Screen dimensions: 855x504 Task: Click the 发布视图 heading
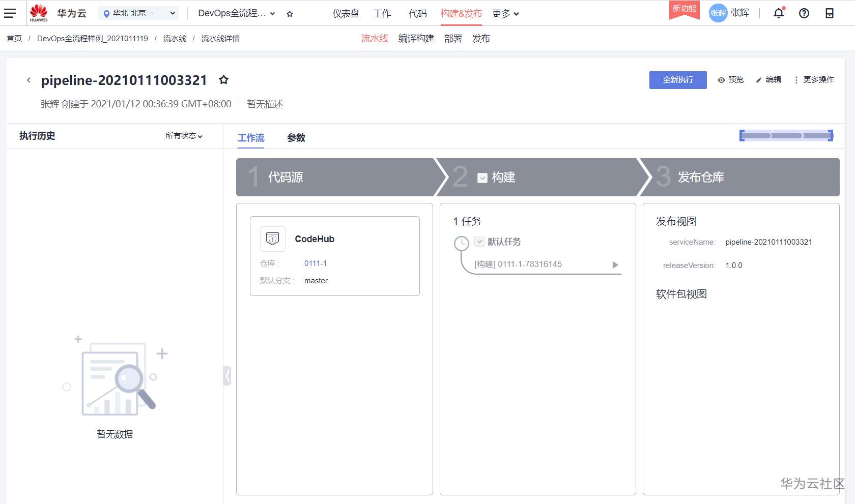point(676,222)
